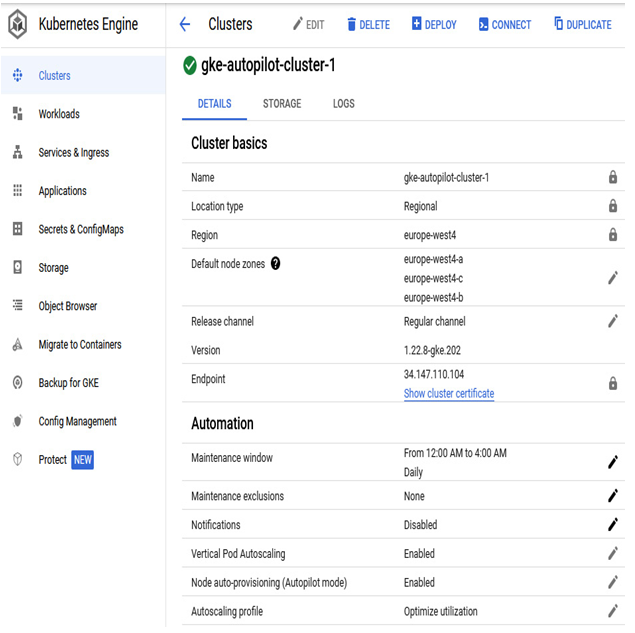Open the Show cluster certificate link
The height and width of the screenshot is (633, 635).
coord(449,393)
